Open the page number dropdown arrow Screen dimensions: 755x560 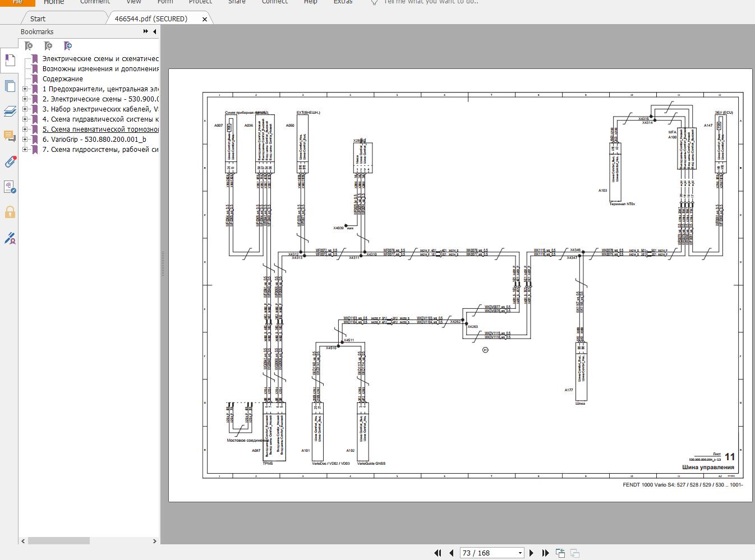[520, 553]
